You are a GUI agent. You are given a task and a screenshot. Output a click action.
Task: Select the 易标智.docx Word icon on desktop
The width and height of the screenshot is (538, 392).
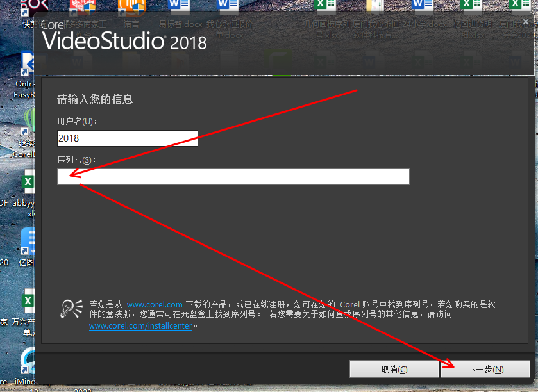click(179, 6)
